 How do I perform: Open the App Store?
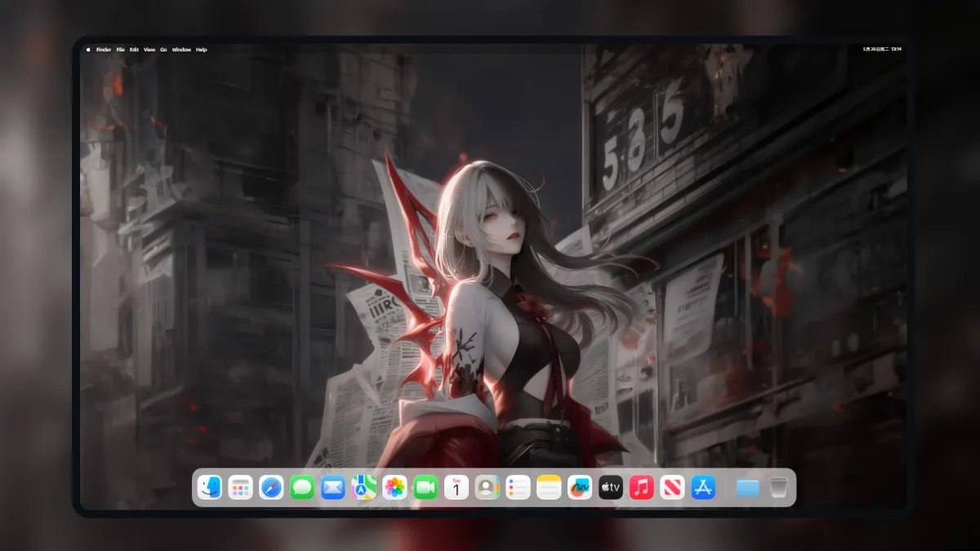703,487
